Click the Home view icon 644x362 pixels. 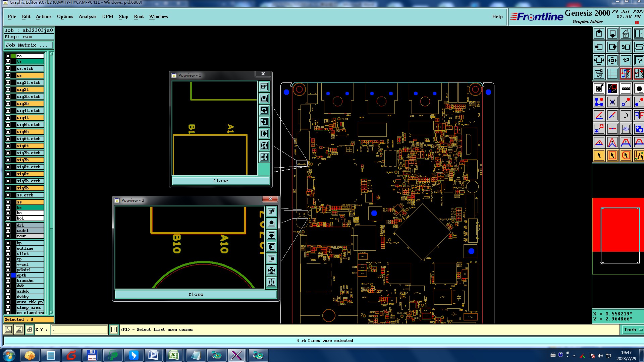(626, 34)
